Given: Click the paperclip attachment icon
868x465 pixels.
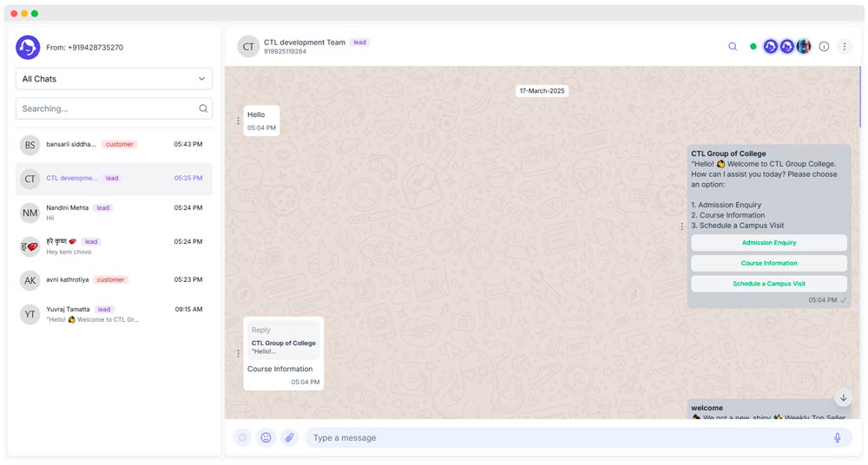Looking at the screenshot, I should click(289, 438).
